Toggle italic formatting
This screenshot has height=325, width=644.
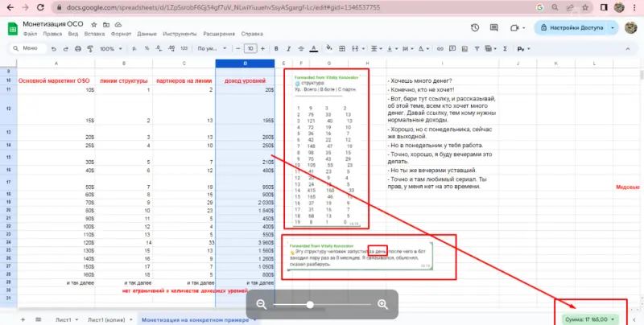[x=288, y=48]
